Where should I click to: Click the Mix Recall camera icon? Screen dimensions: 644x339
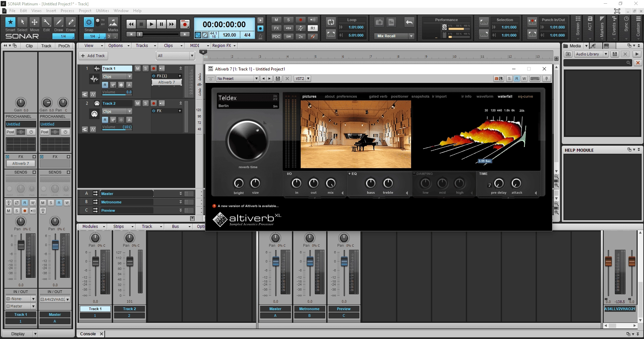pos(379,22)
